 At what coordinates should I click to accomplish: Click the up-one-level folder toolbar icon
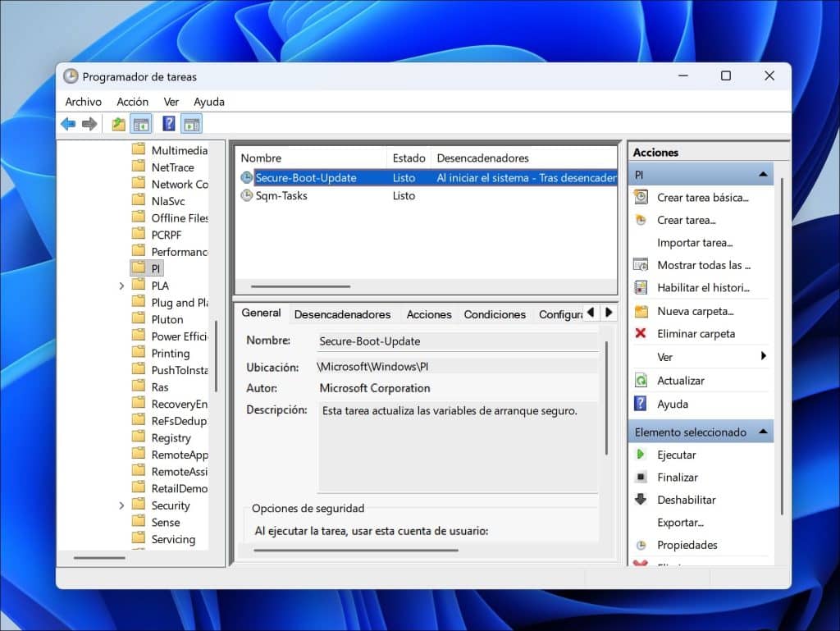(x=119, y=124)
